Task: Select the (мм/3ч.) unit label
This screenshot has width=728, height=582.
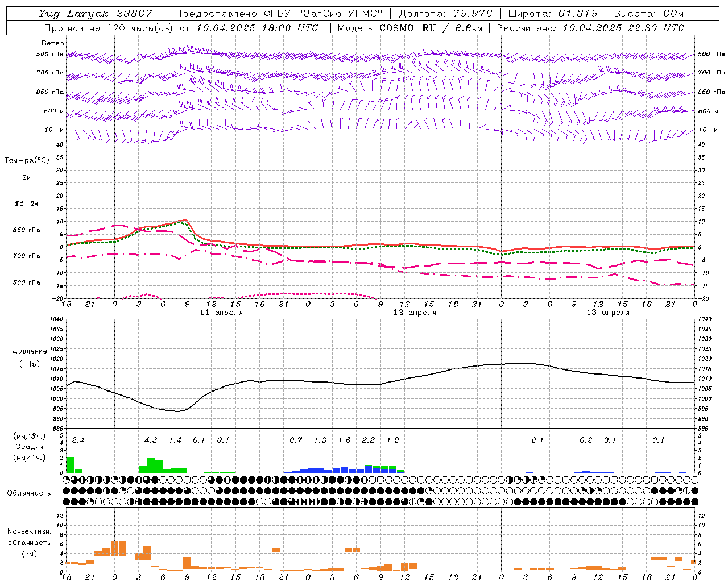Action: click(29, 436)
